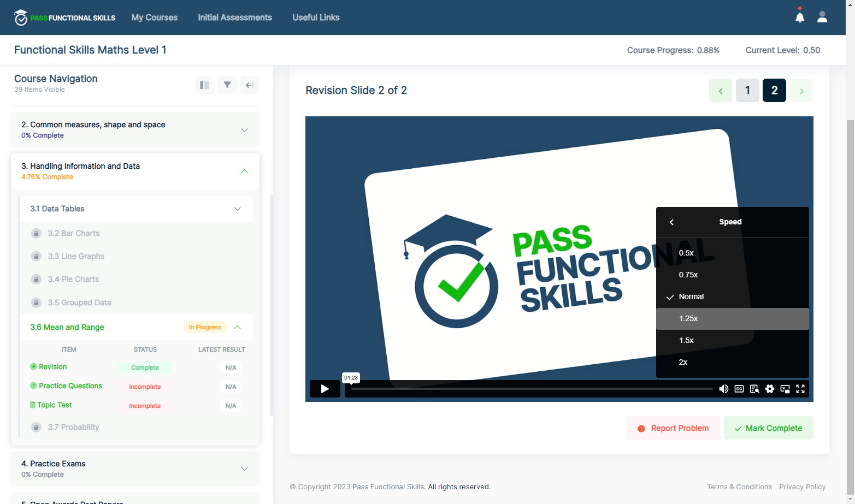Open the video settings gear
855x504 pixels.
770,389
